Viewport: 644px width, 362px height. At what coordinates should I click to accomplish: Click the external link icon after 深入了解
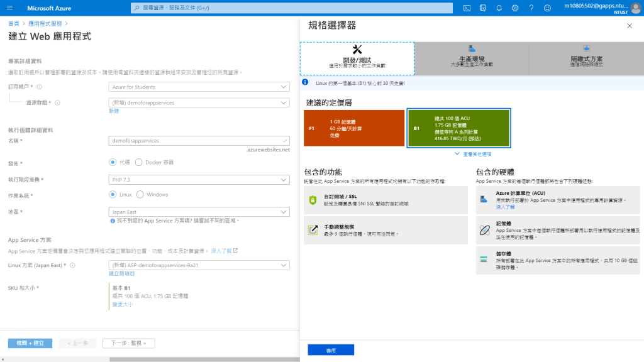(235, 251)
